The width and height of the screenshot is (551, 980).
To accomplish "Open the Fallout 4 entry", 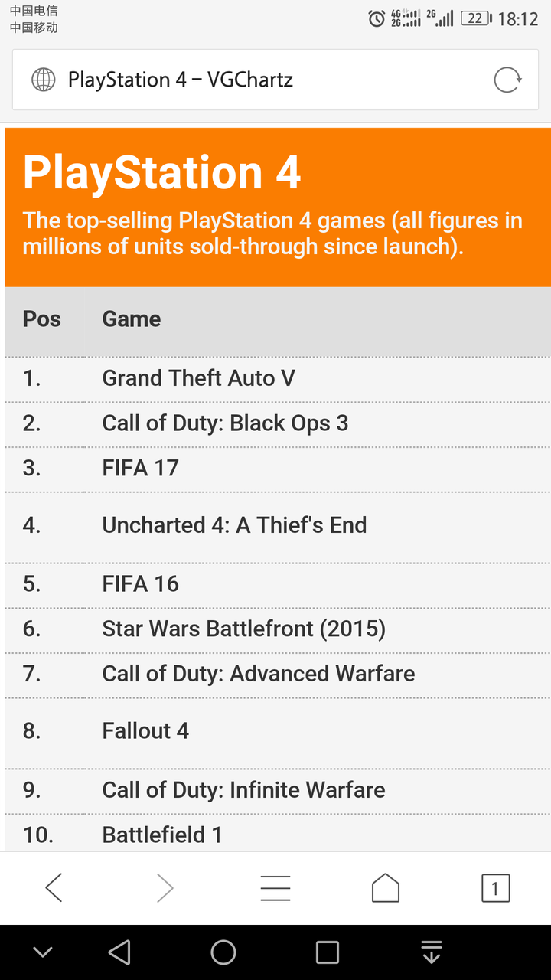I will (145, 731).
